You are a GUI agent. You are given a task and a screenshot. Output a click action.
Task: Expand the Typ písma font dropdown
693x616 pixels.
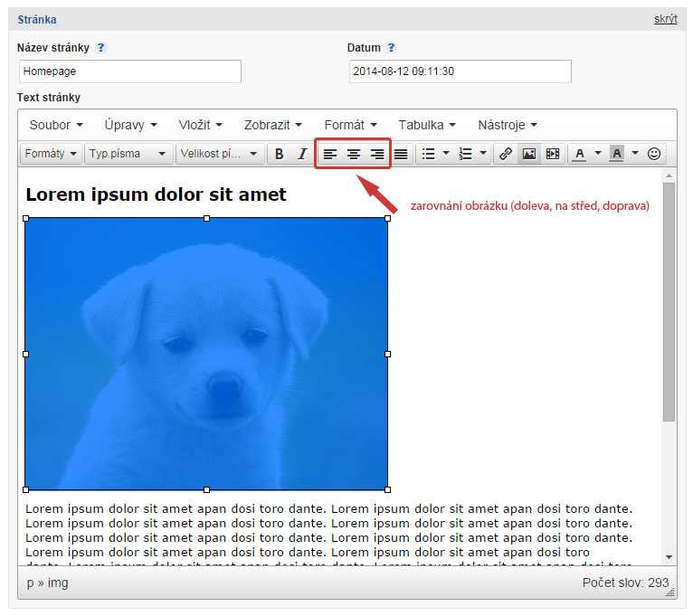(x=128, y=154)
